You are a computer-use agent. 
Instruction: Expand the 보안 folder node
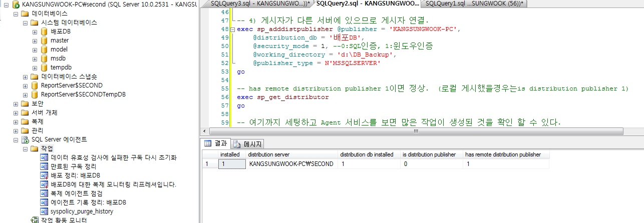15,103
